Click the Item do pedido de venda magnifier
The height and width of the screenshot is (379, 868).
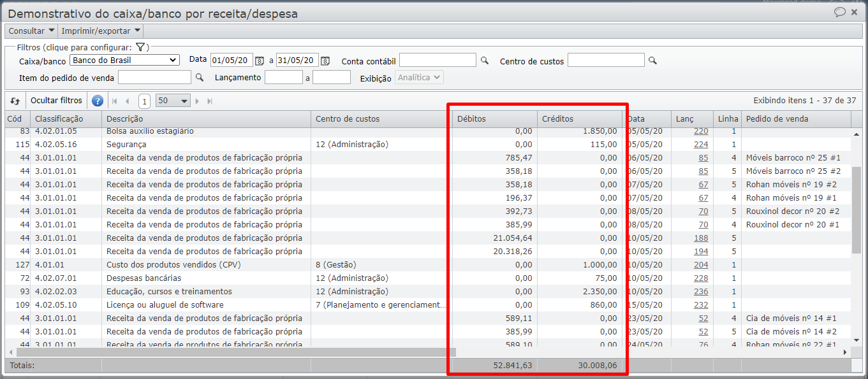[199, 77]
